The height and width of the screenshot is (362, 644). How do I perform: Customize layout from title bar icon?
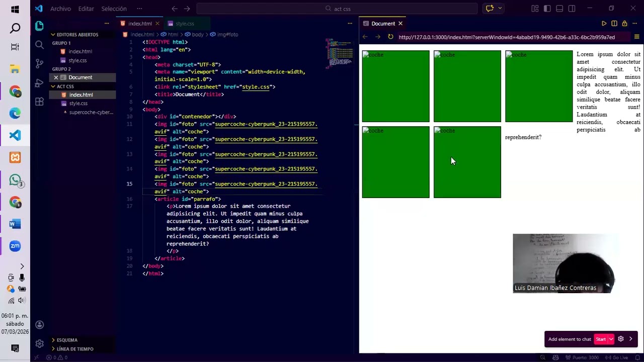point(535,9)
